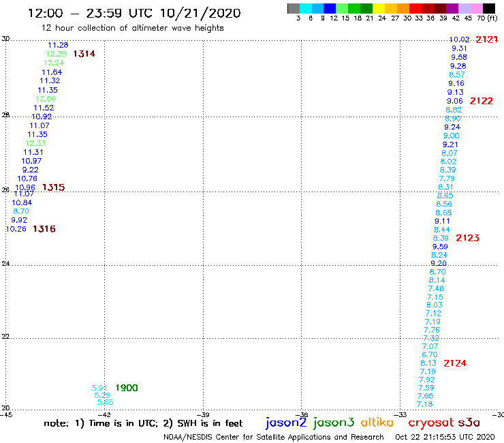Screen dimensions: 504x443
Task: Select the black swatch at the legend's end
Action: [489, 8]
